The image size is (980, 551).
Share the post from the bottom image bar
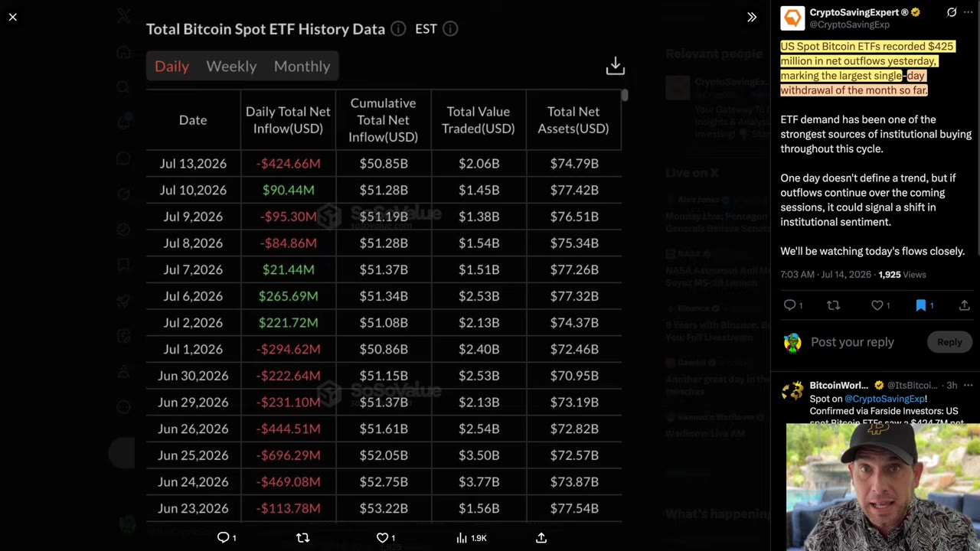pos(541,538)
